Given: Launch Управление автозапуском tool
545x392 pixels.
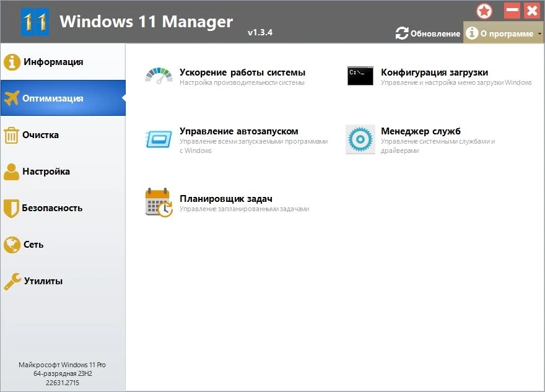Looking at the screenshot, I should [x=239, y=131].
